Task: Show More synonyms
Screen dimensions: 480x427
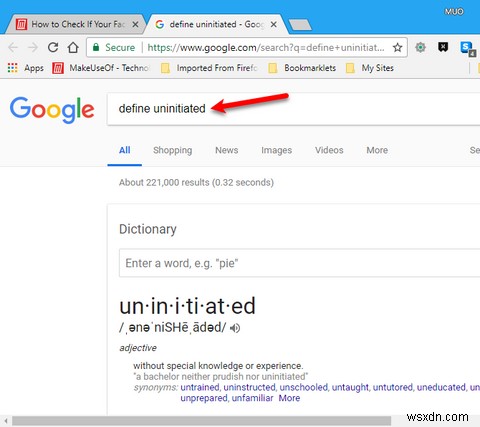Action: 289,398
